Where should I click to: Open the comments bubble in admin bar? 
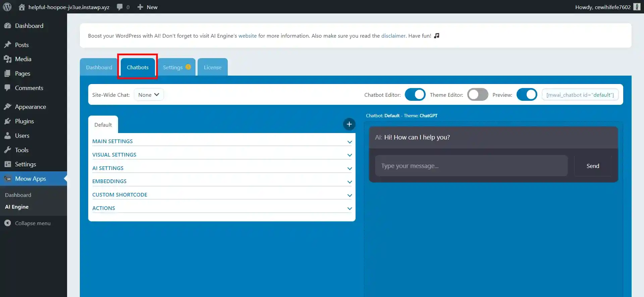pyautogui.click(x=119, y=7)
